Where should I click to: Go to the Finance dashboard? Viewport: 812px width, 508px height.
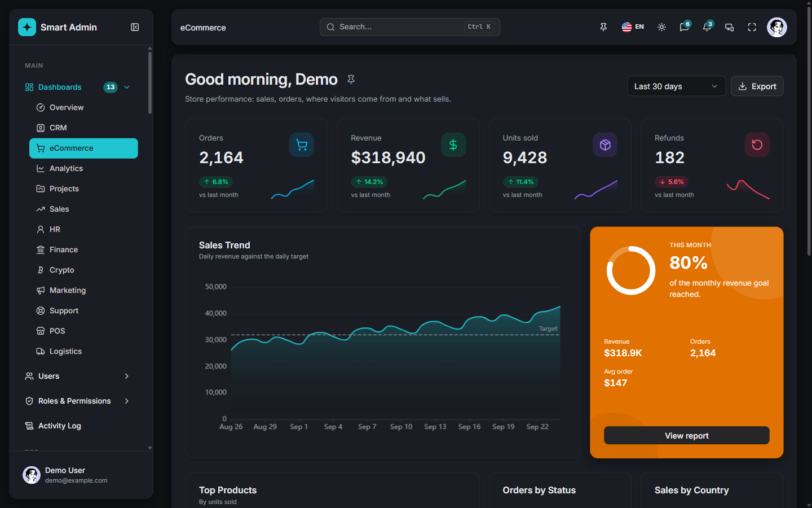83,249
